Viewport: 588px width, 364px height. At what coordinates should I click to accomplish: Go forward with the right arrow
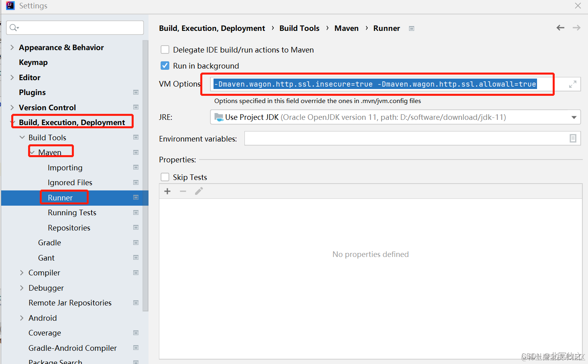coord(576,28)
